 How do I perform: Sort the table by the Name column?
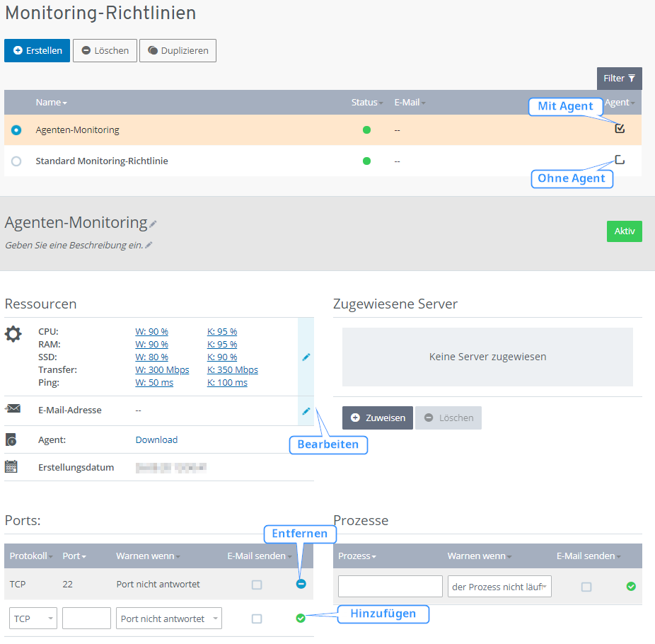point(51,102)
